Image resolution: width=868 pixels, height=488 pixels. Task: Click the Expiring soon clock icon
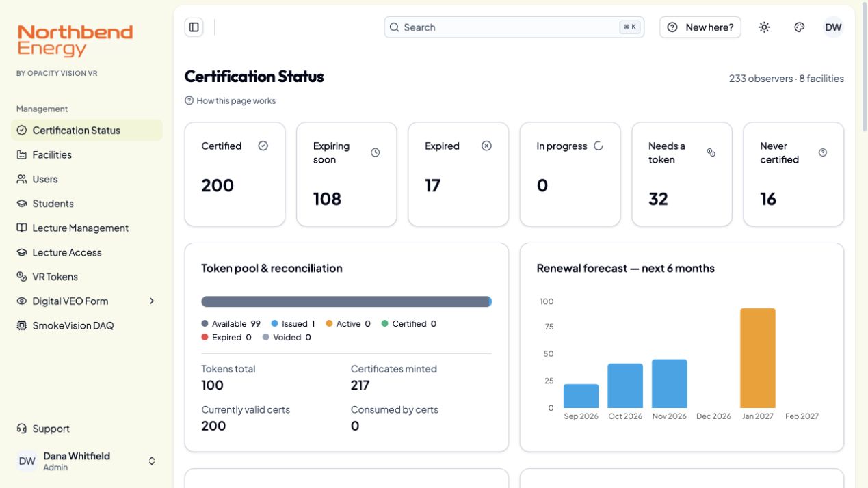pyautogui.click(x=375, y=152)
